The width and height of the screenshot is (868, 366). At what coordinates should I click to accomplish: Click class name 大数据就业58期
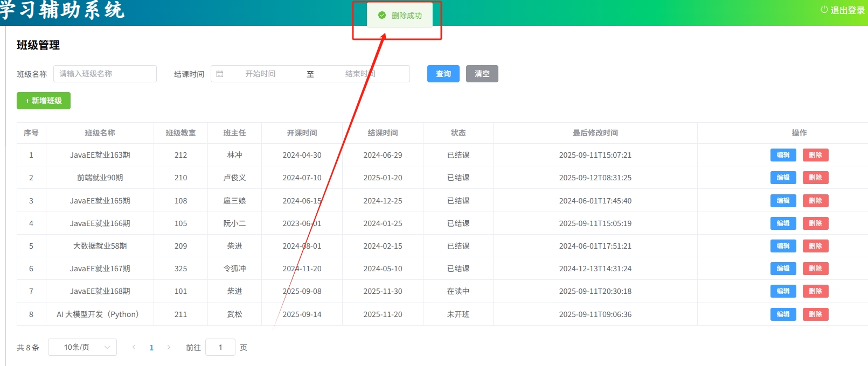pos(100,246)
